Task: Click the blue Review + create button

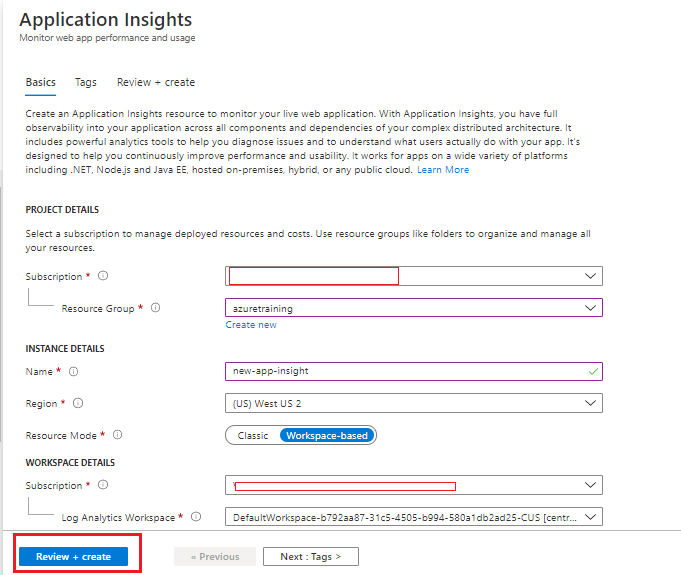Action: coord(73,557)
